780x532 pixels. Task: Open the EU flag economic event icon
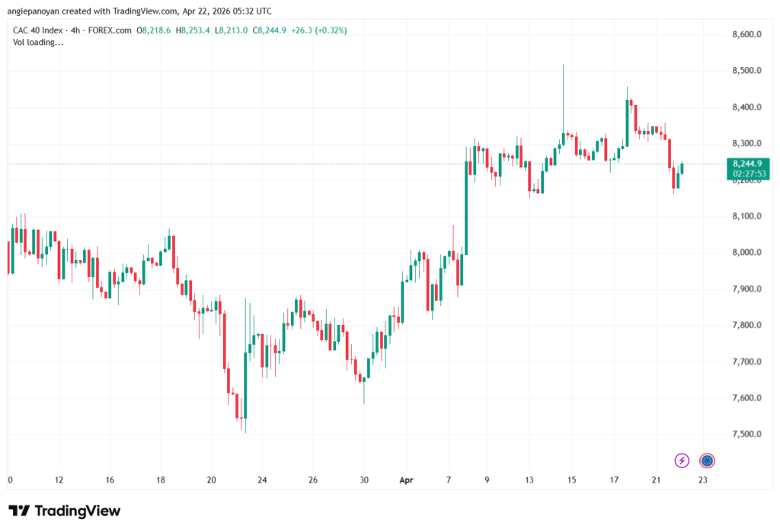(707, 460)
